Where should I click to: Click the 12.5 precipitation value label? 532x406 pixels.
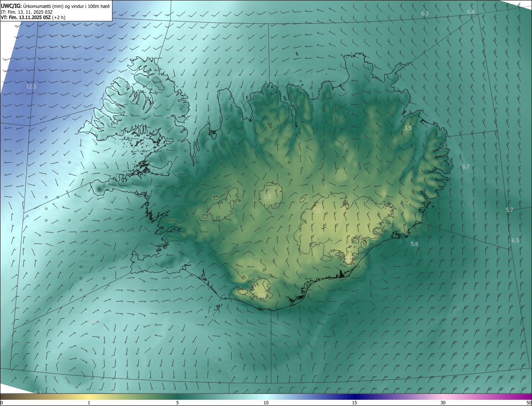click(31, 87)
